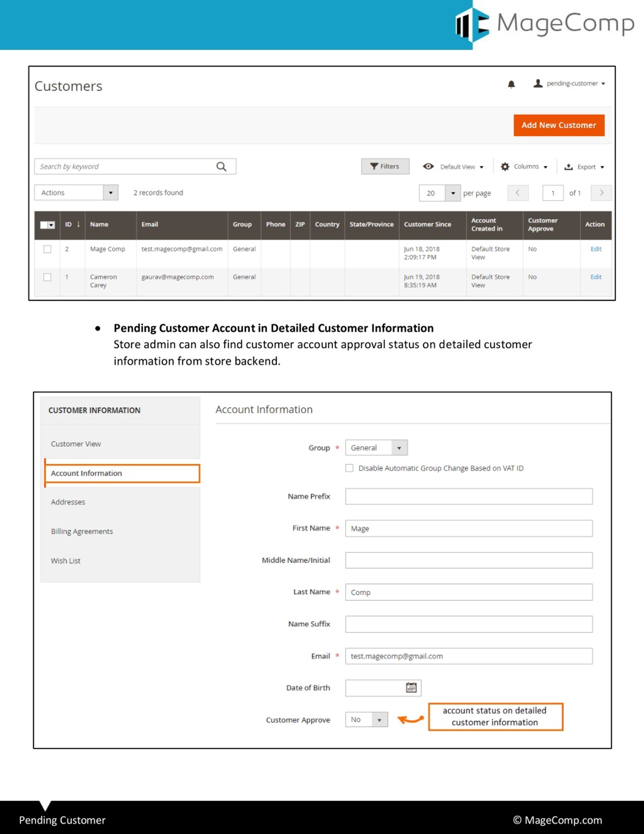This screenshot has width=644, height=834.
Task: Sort by Email column header
Action: pyautogui.click(x=182, y=225)
